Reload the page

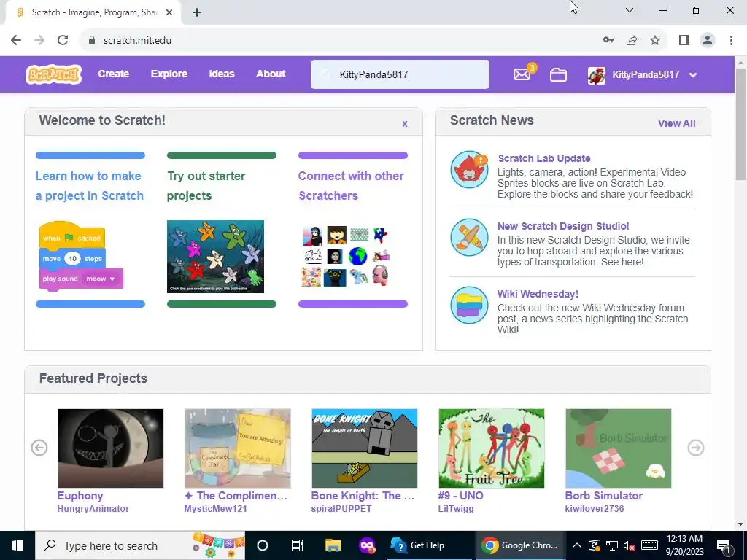tap(63, 41)
